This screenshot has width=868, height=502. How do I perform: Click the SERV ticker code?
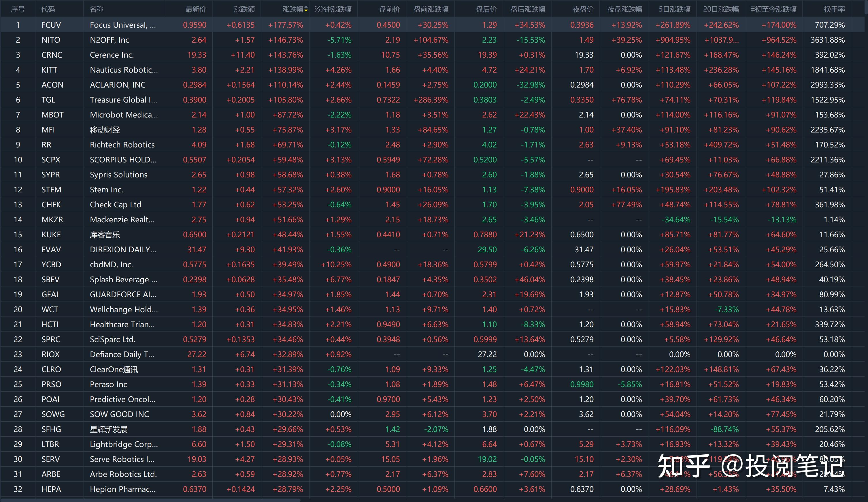point(50,459)
